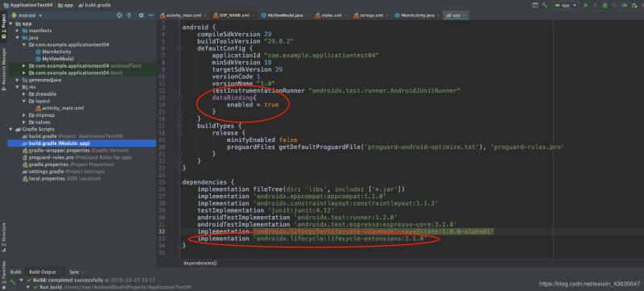
Task: Click the lifecycle-extensions:2.1.0 implementation line
Action: (312, 239)
